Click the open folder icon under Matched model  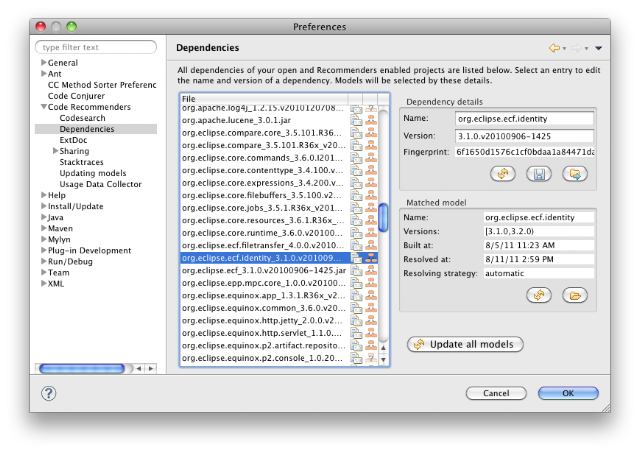[x=575, y=295]
